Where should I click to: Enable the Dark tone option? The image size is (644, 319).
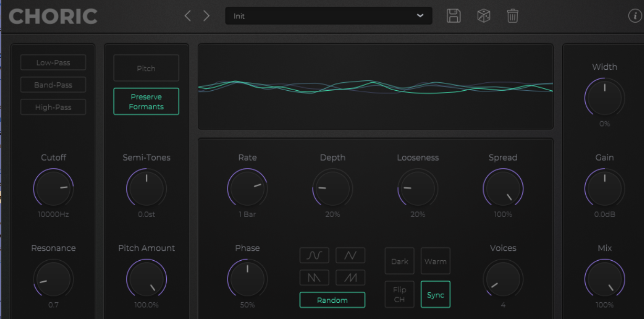(x=400, y=261)
